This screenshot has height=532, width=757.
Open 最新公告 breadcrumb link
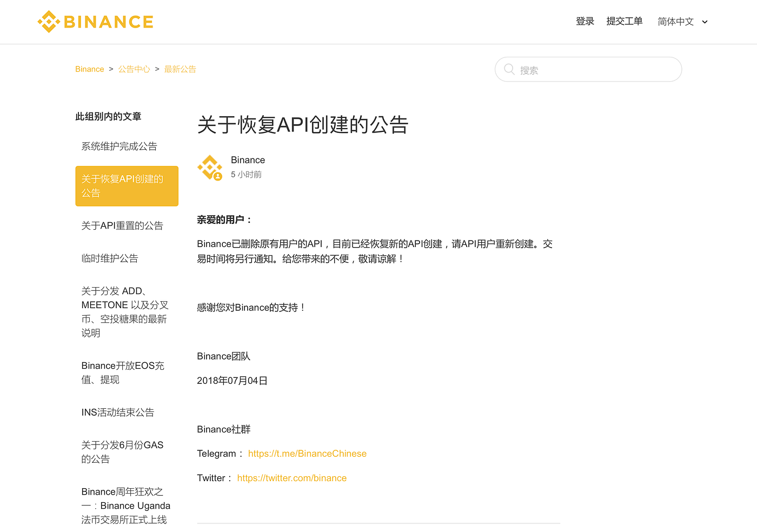(180, 69)
